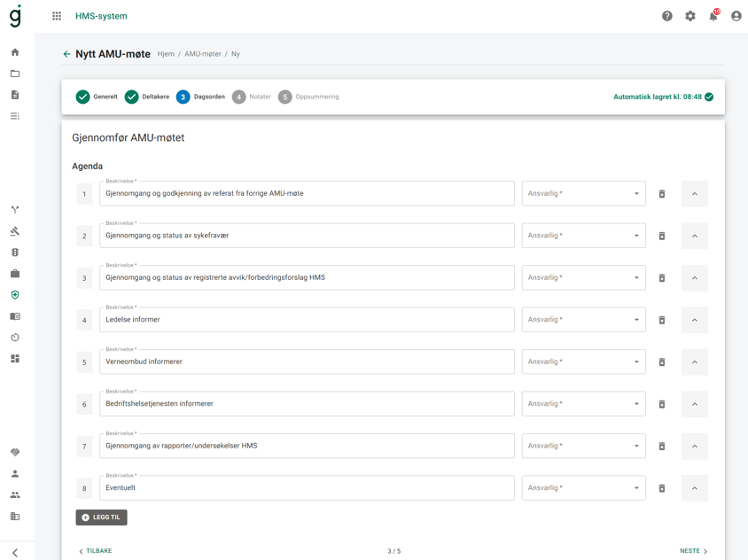The width and height of the screenshot is (748, 560).
Task: Delete agenda item 1 with trash icon
Action: coord(662,194)
